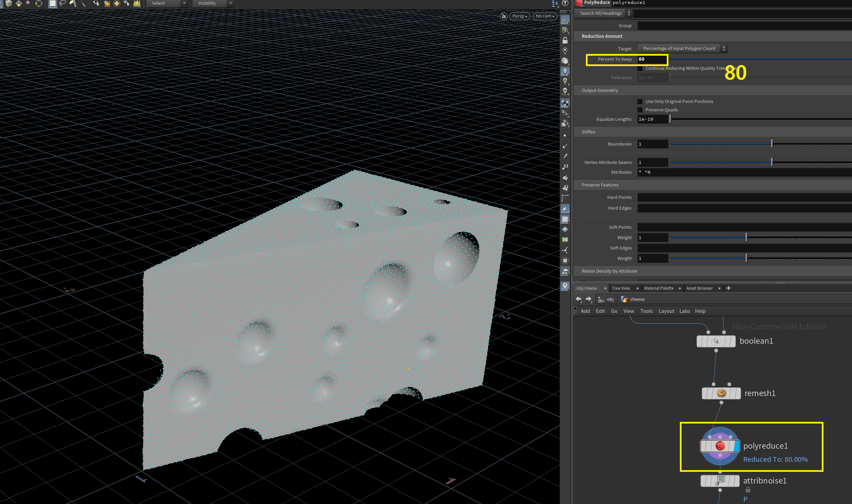Select the brush selection tool
852x504 pixels.
pyautogui.click(x=73, y=3)
